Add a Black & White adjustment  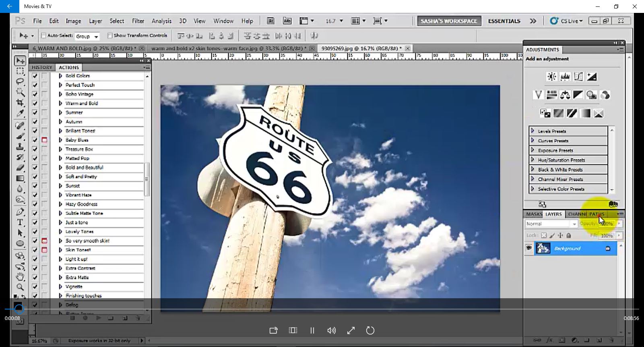click(578, 95)
